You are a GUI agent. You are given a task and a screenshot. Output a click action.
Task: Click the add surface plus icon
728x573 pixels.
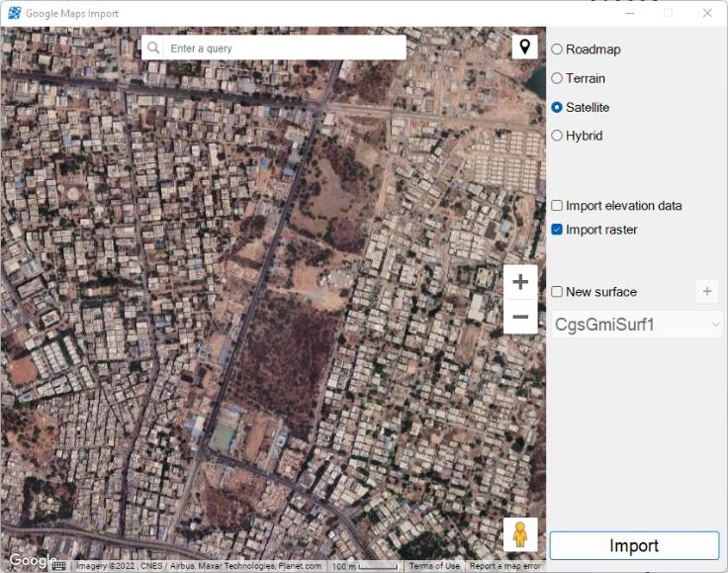coord(707,291)
